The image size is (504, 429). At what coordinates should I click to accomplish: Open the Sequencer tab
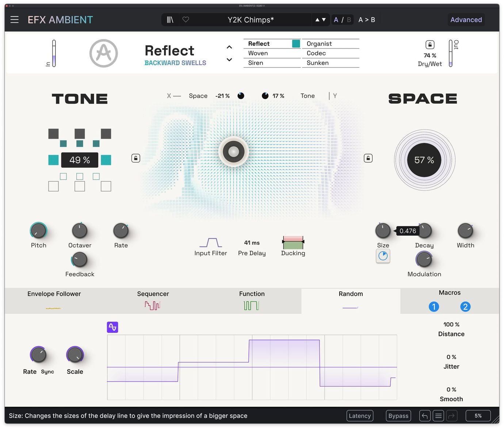pos(153,301)
